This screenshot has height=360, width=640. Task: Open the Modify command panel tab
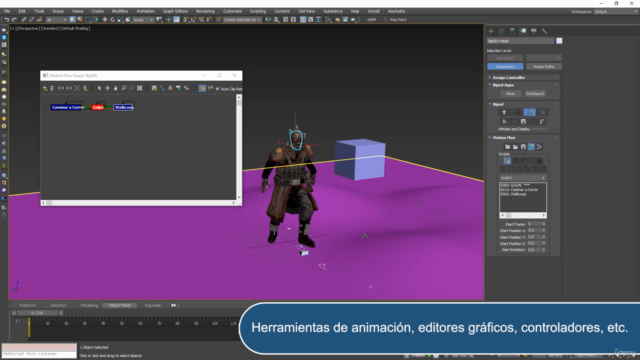(502, 31)
